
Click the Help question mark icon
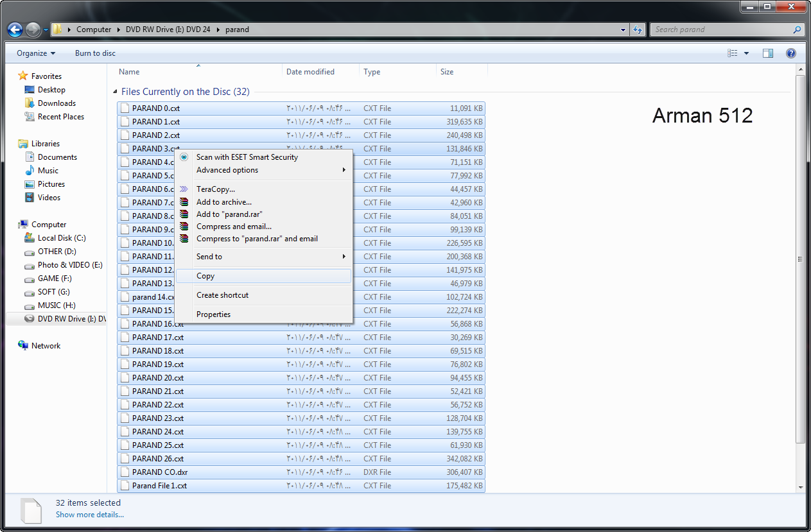tap(791, 53)
